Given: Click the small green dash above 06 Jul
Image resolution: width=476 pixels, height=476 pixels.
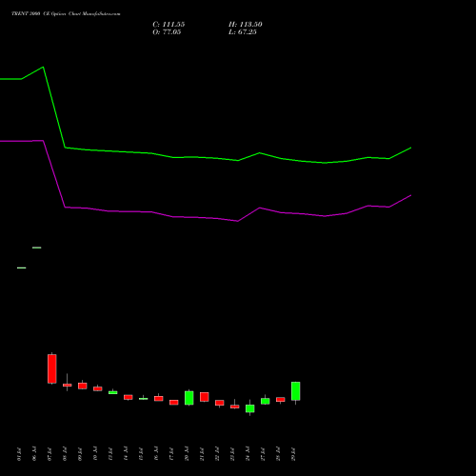Looking at the screenshot, I should 37,248.
